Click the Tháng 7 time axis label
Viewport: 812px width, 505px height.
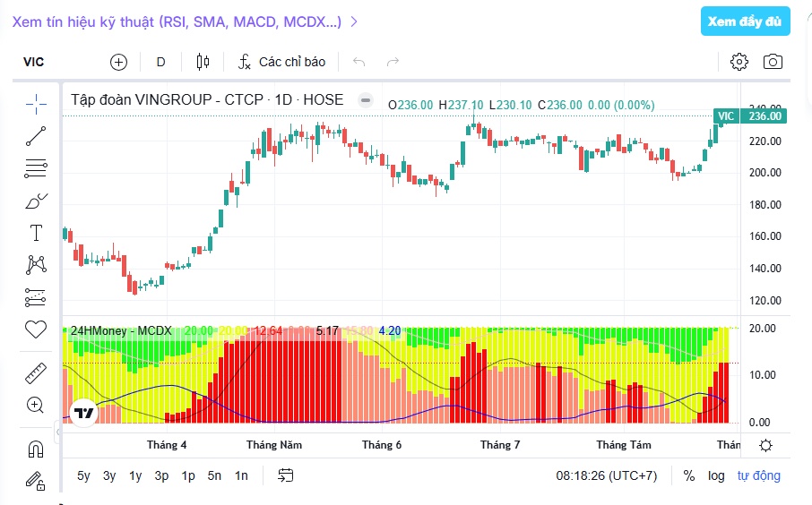(500, 445)
